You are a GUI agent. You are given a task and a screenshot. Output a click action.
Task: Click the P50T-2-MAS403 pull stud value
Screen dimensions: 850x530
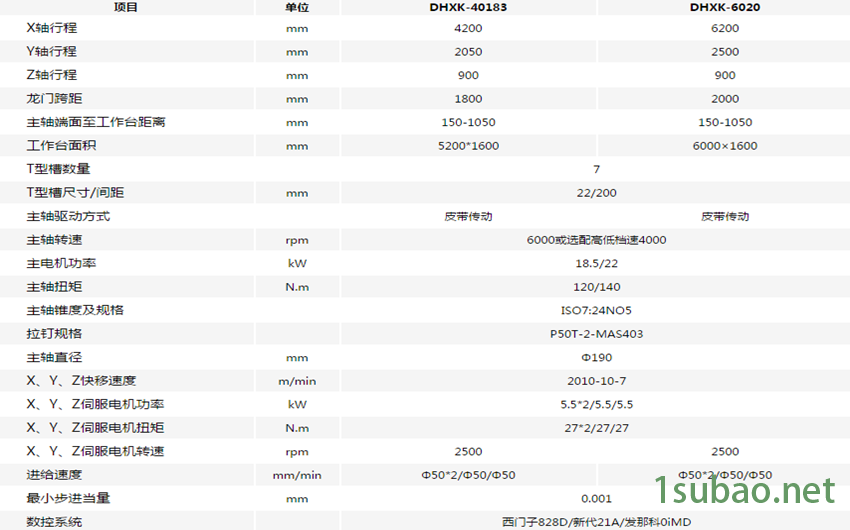coord(596,334)
